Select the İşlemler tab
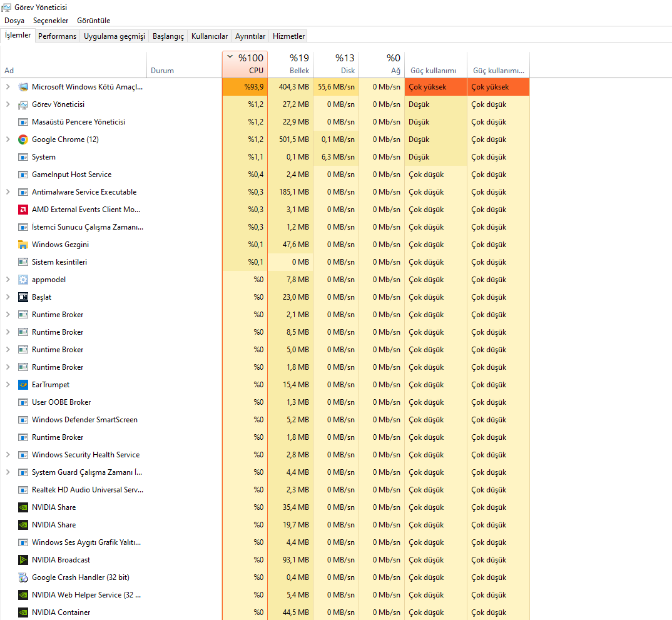 [18, 35]
